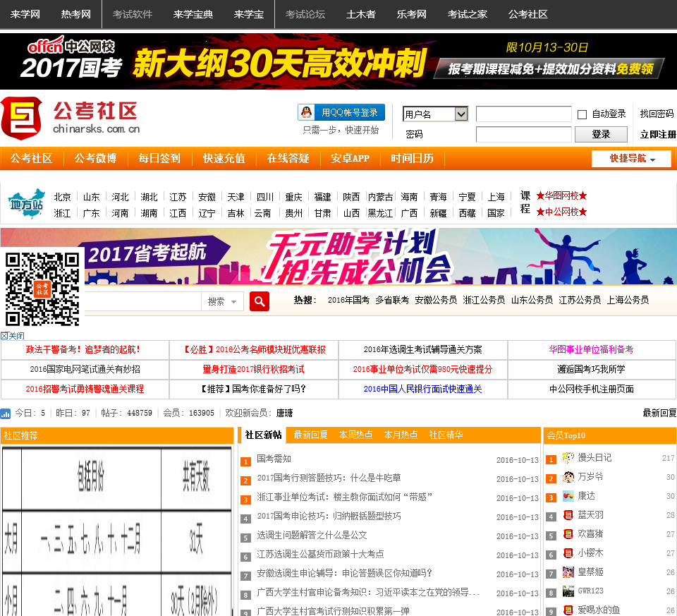Screen dimensions: 677x616
Task: Select the 北京 regional station link
Action: pos(62,197)
